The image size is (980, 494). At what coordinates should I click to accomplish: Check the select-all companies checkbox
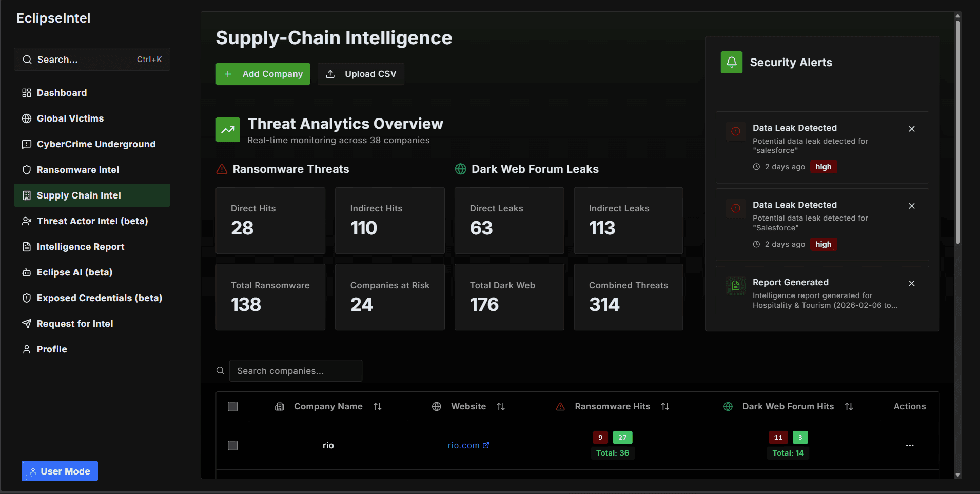tap(232, 406)
